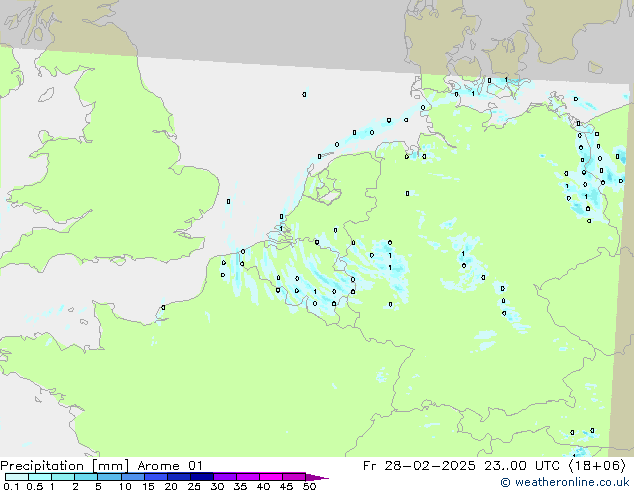Image resolution: width=634 pixels, height=490 pixels.
Task: Click the '25' legend scale label
Action: [x=194, y=486]
